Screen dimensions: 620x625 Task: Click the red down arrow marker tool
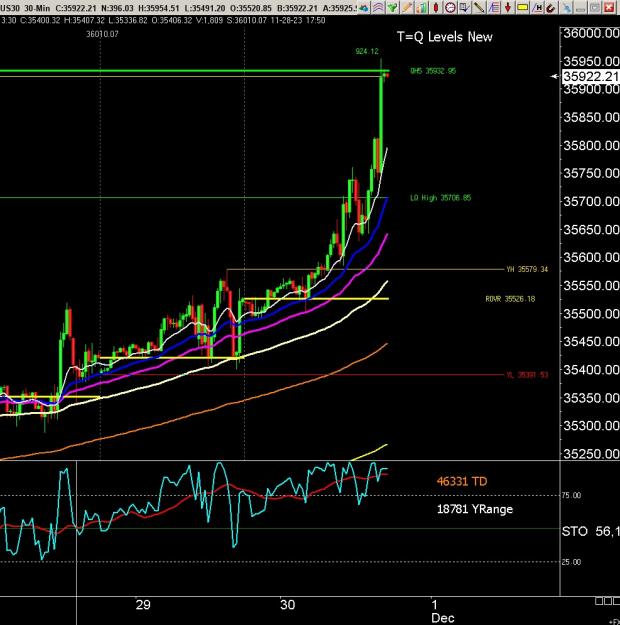coord(508,8)
